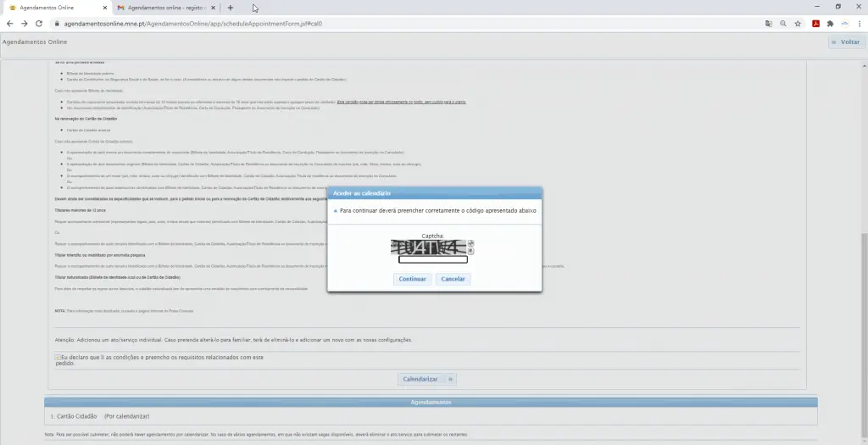Click the Google Translate icon in address bar

769,24
